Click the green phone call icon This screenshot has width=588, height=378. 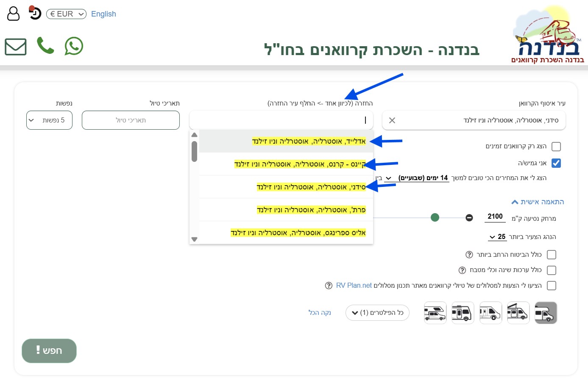point(45,46)
